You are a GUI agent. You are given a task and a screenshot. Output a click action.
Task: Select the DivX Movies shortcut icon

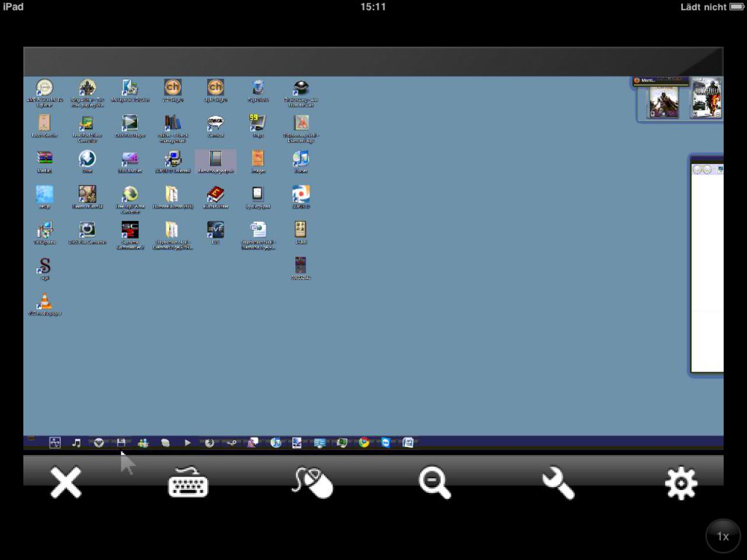[130, 162]
